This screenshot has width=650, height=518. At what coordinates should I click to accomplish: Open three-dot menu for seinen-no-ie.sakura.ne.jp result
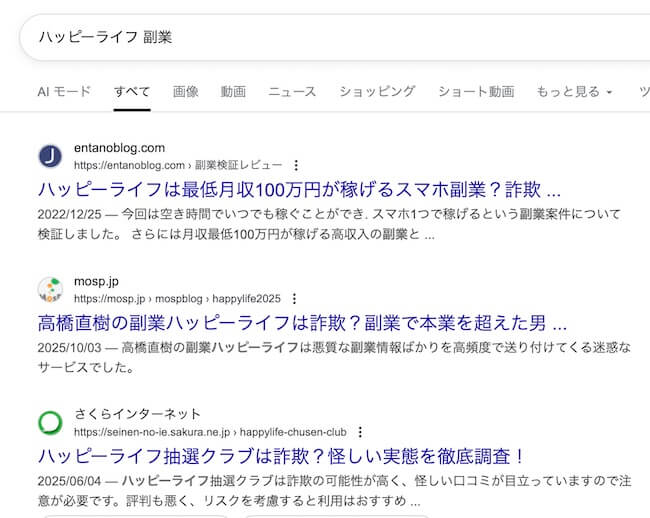tap(360, 432)
